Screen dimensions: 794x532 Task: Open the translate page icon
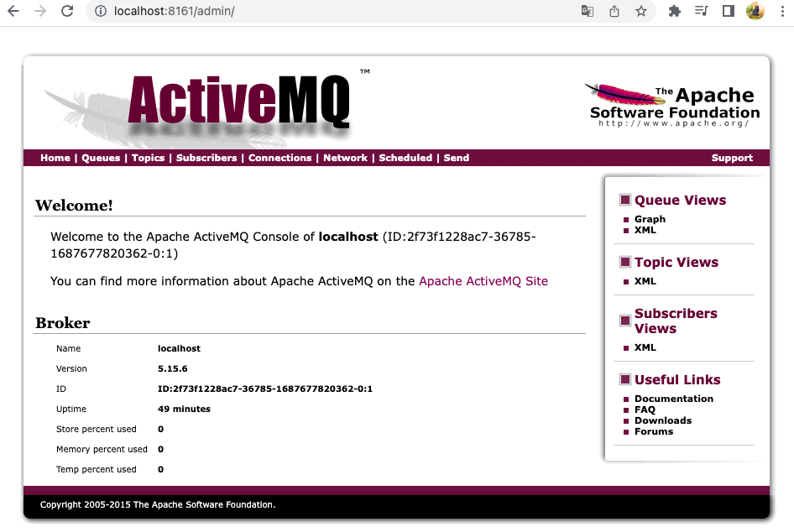point(587,11)
